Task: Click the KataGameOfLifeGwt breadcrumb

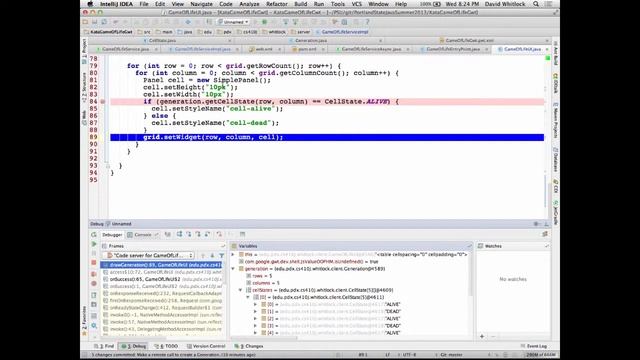Action: [108, 32]
